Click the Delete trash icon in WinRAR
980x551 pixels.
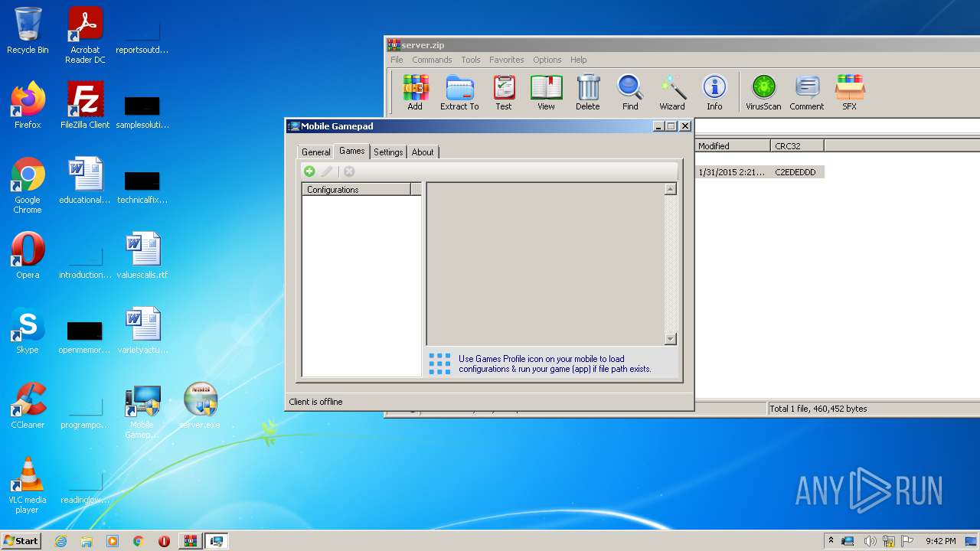tap(588, 92)
